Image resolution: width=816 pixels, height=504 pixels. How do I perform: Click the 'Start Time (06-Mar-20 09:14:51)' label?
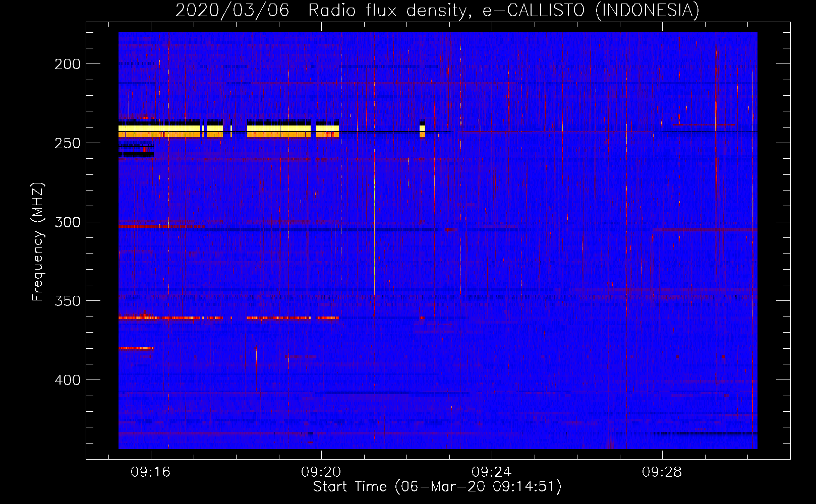click(x=437, y=487)
